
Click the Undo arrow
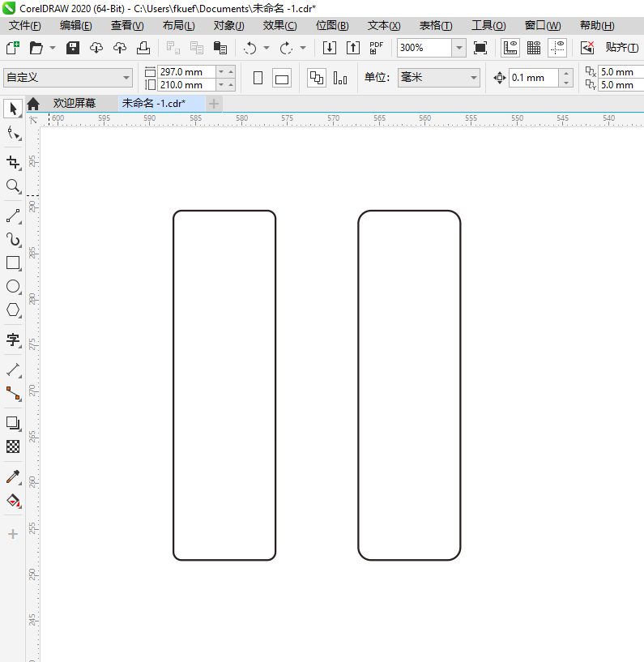[249, 48]
